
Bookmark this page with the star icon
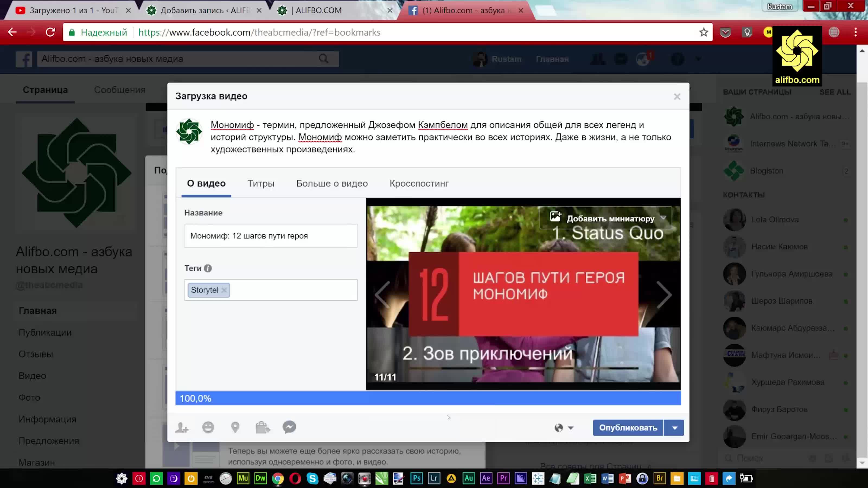pyautogui.click(x=704, y=32)
